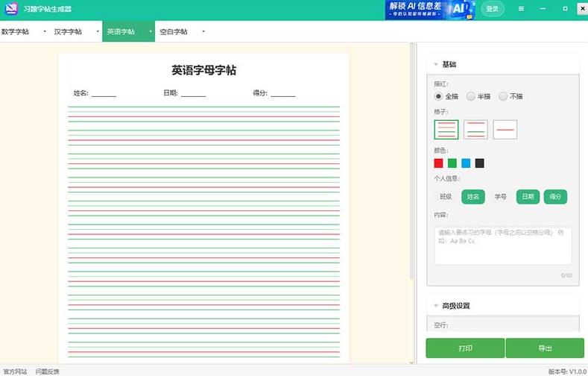
Task: Open dropdown arrow next to 英语字帖
Action: (151, 31)
